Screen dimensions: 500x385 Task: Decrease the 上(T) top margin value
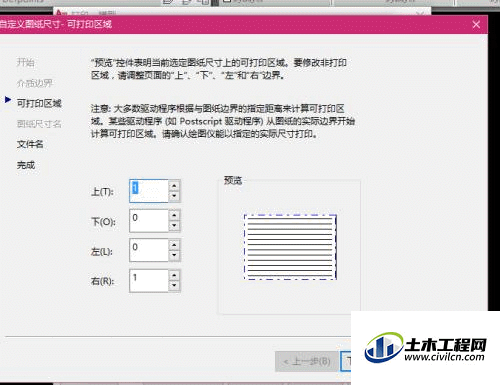(x=174, y=196)
